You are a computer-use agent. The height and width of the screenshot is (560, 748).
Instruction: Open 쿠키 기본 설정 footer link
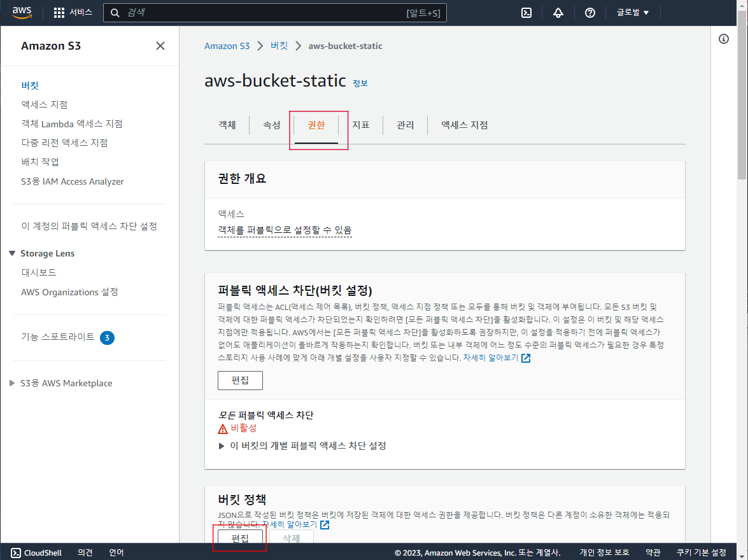702,552
